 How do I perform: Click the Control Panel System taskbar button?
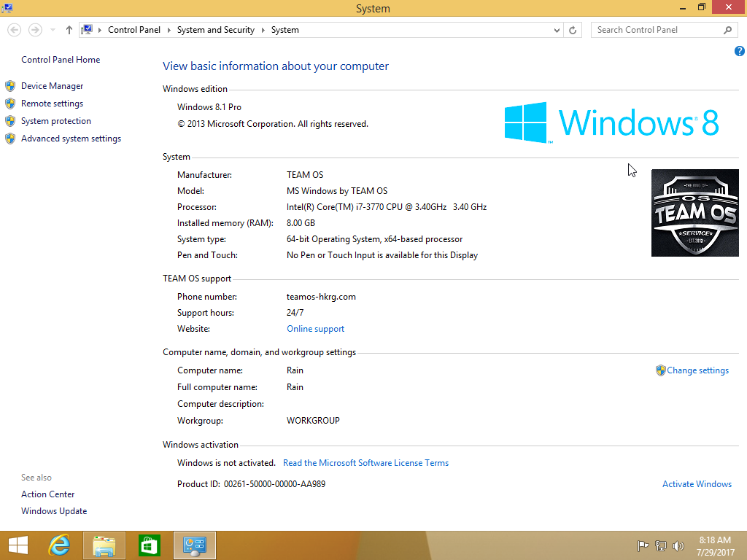tap(194, 545)
